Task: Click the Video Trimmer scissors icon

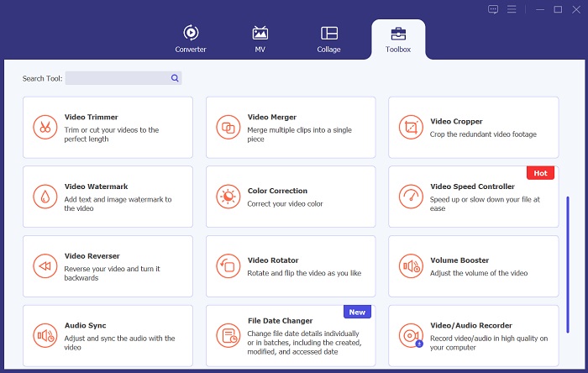Action: (x=45, y=128)
